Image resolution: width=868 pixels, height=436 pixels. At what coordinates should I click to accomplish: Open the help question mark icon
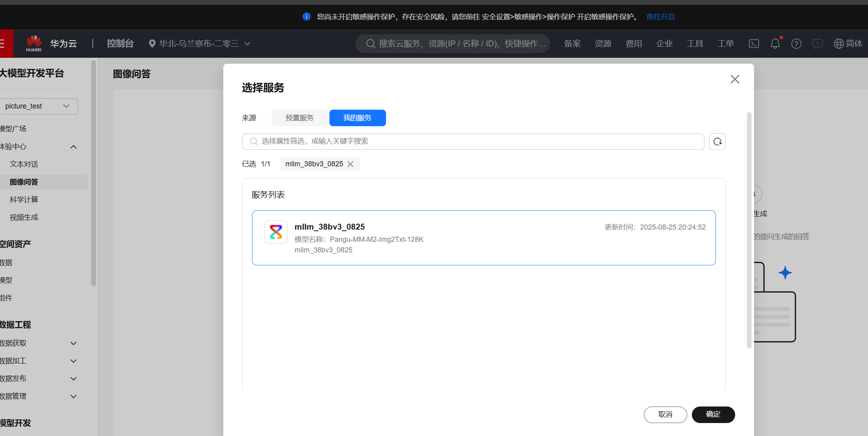click(x=796, y=44)
